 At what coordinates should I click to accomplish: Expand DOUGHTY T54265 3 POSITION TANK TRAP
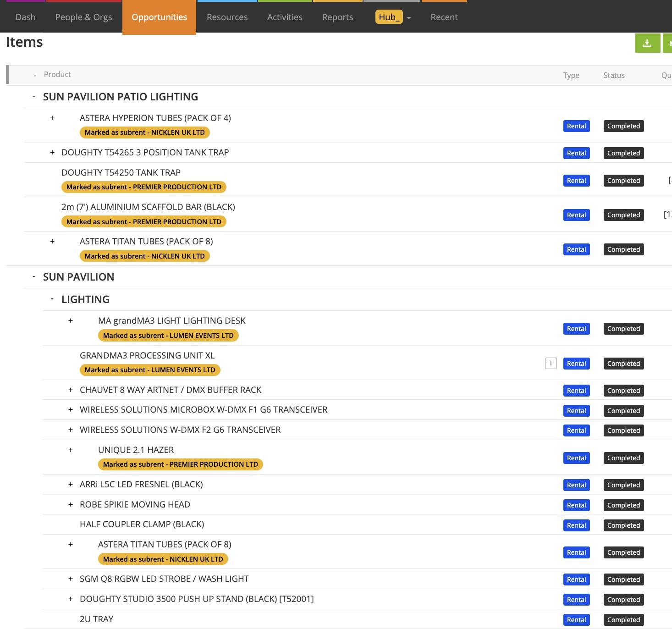point(52,152)
